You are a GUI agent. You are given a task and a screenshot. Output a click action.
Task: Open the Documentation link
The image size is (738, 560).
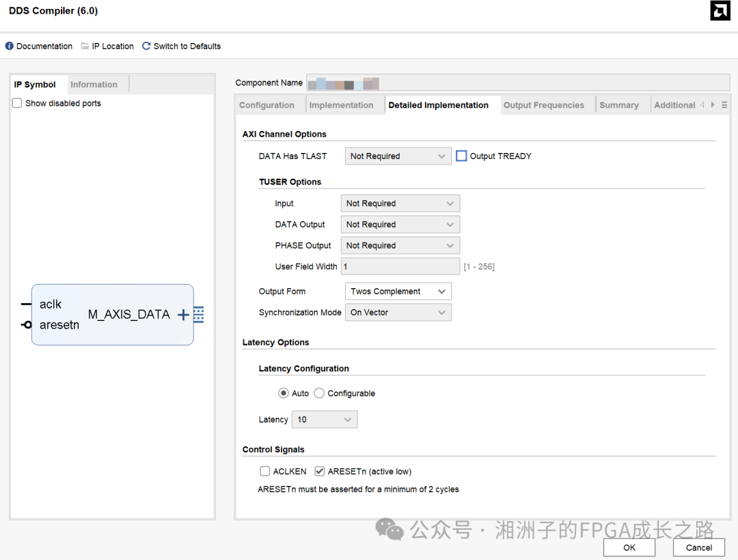pyautogui.click(x=44, y=46)
